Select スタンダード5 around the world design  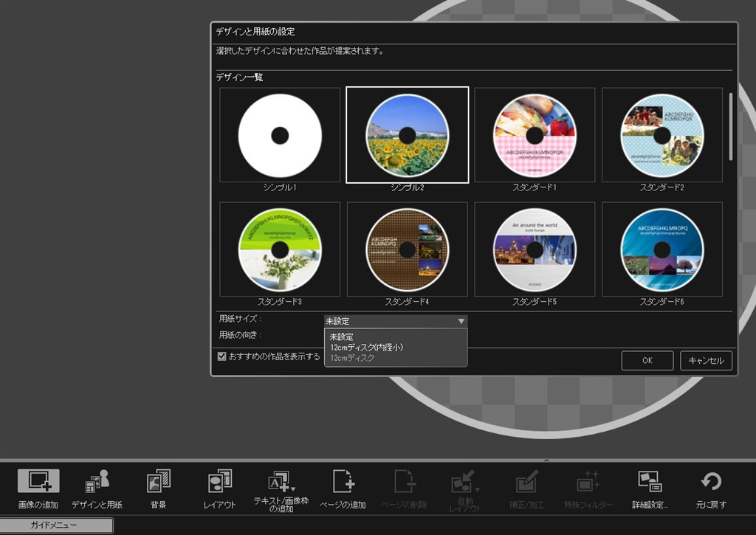tap(535, 249)
